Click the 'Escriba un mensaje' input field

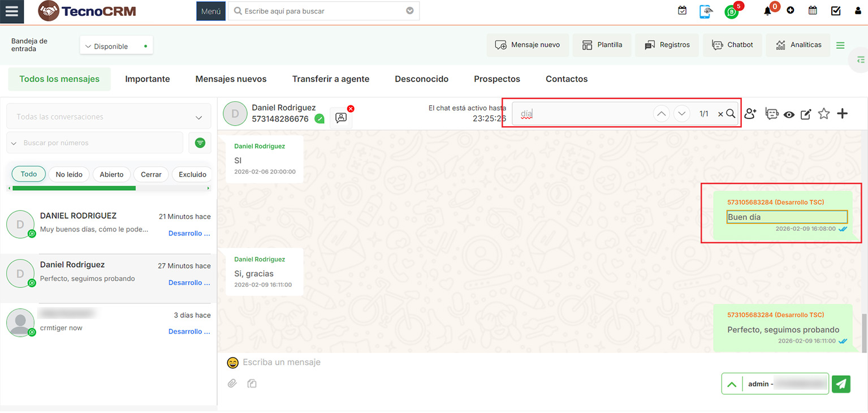(x=396, y=362)
